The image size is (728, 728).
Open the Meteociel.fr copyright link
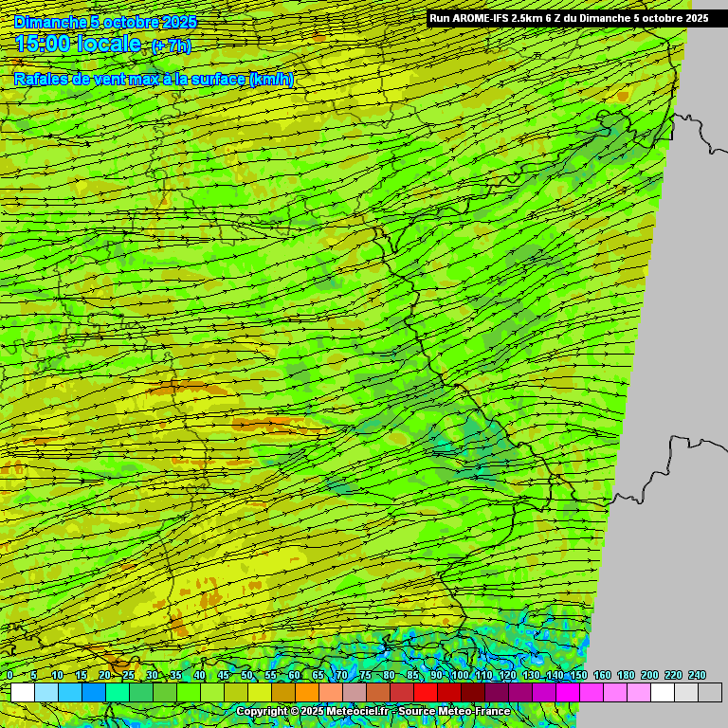click(x=313, y=711)
